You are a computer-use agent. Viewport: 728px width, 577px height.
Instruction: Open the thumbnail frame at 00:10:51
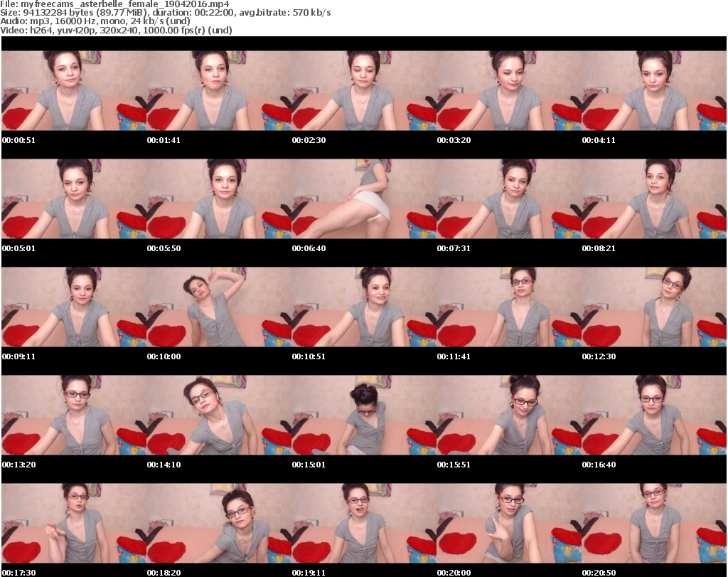pos(364,307)
